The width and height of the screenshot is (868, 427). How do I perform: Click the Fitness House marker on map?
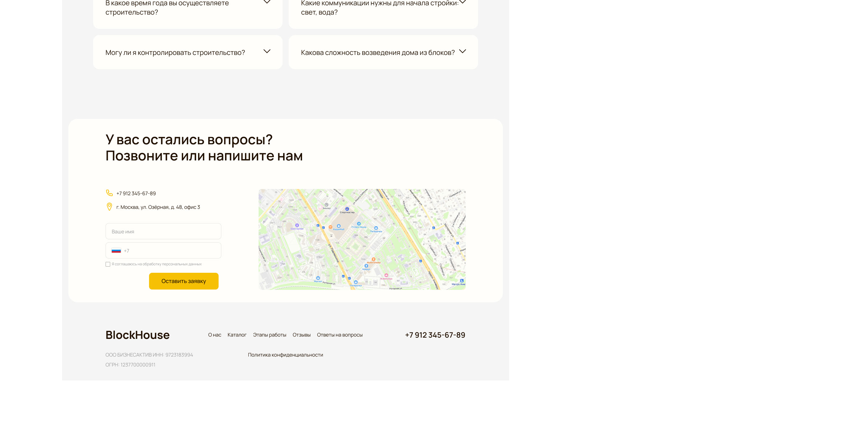click(x=359, y=224)
